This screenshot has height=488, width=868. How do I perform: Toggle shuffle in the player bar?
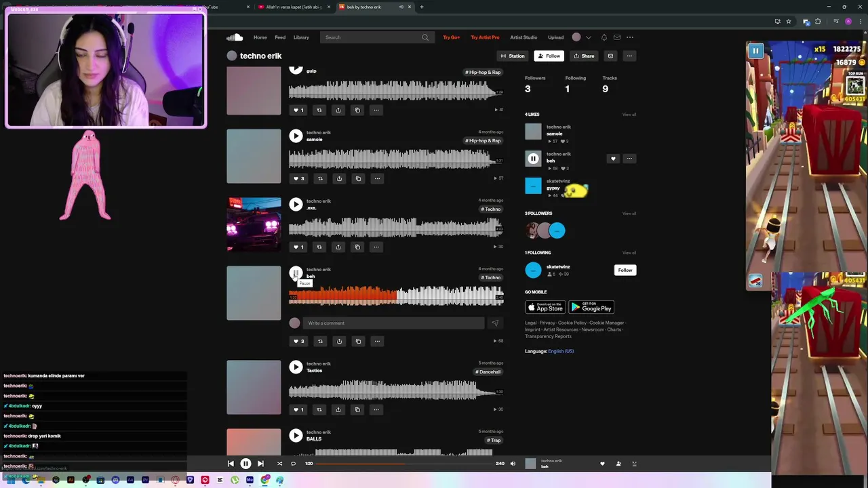pos(279,464)
